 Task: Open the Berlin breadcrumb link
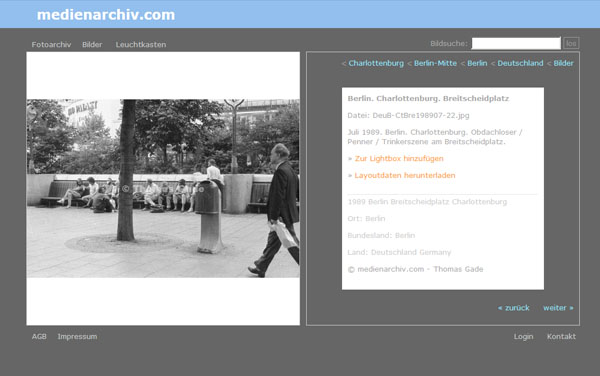tap(477, 63)
